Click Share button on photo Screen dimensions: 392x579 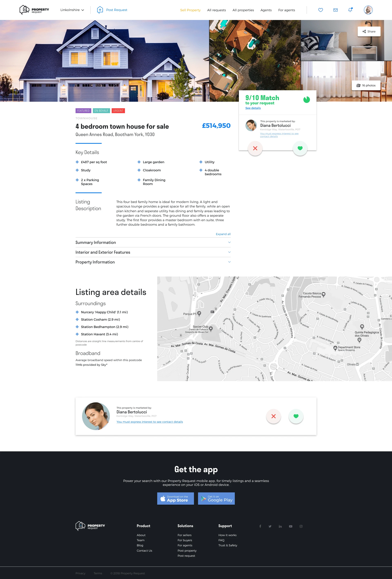tap(369, 31)
